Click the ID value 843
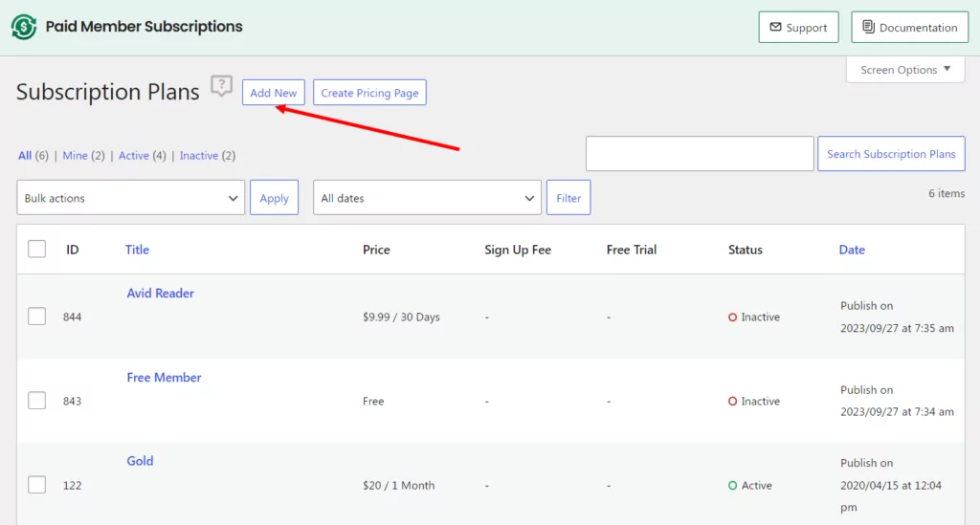Screen dimensions: 980x525 click(x=72, y=402)
